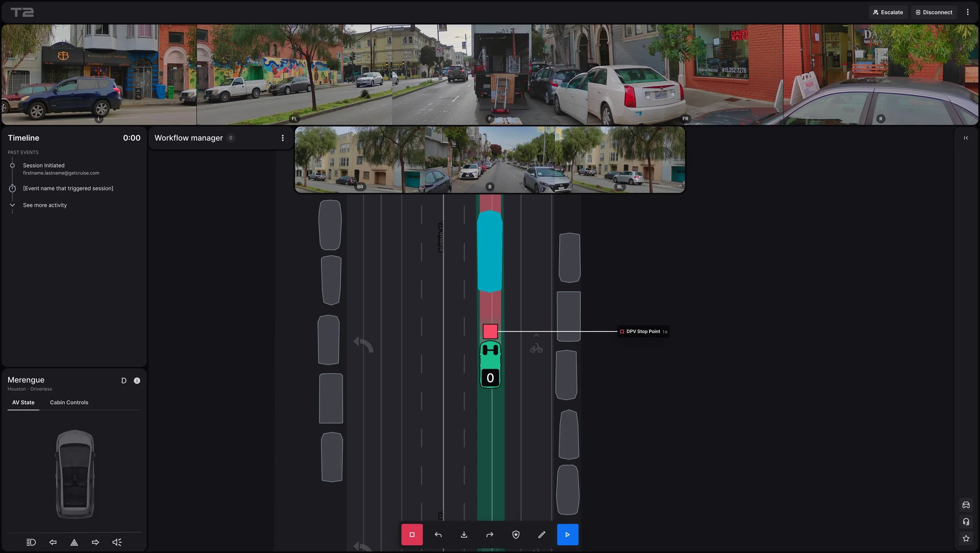Toggle the horn speaker icon

pyautogui.click(x=117, y=542)
